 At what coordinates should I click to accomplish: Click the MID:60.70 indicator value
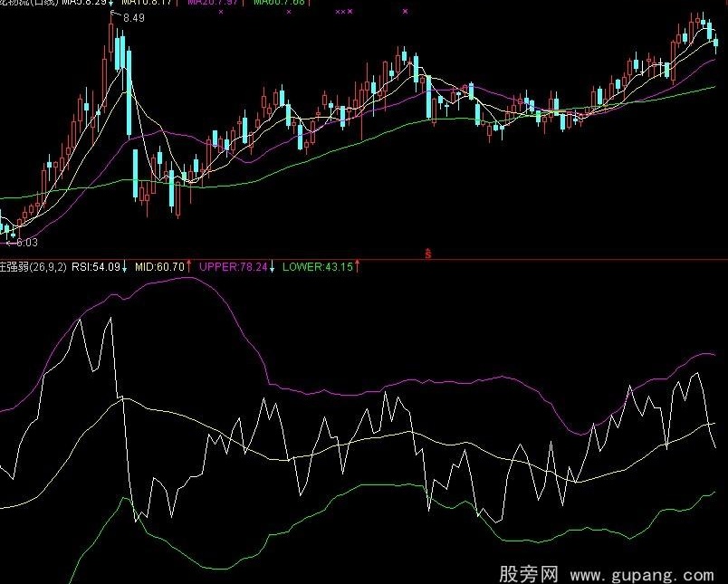[159, 267]
